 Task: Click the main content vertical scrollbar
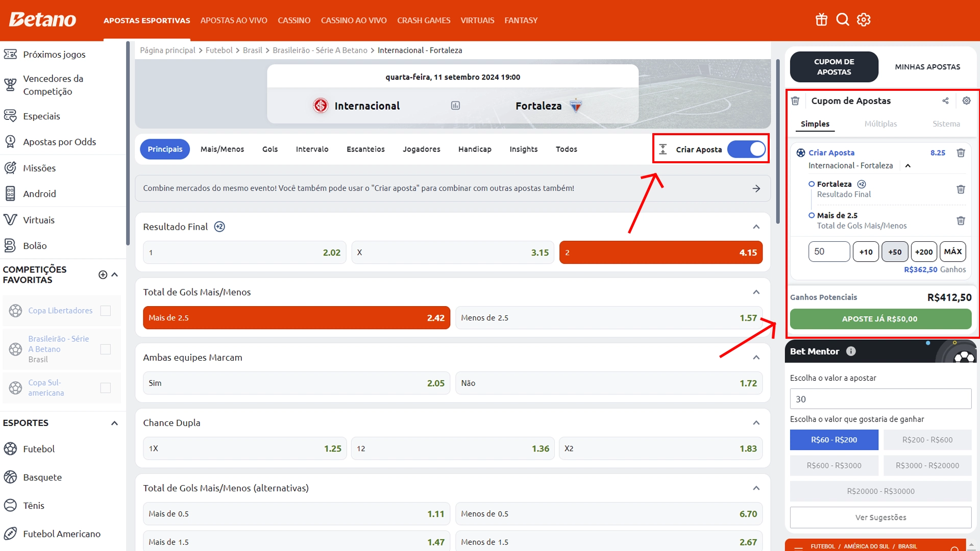pyautogui.click(x=778, y=141)
